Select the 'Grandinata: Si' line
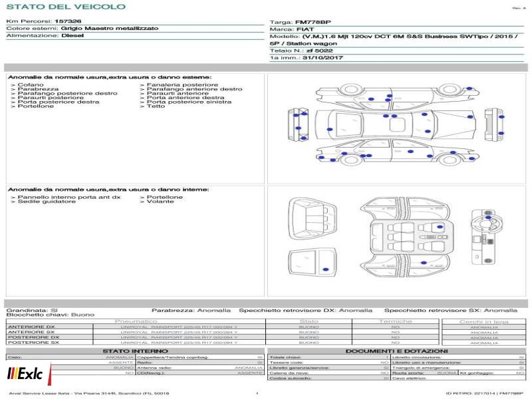 point(32,311)
